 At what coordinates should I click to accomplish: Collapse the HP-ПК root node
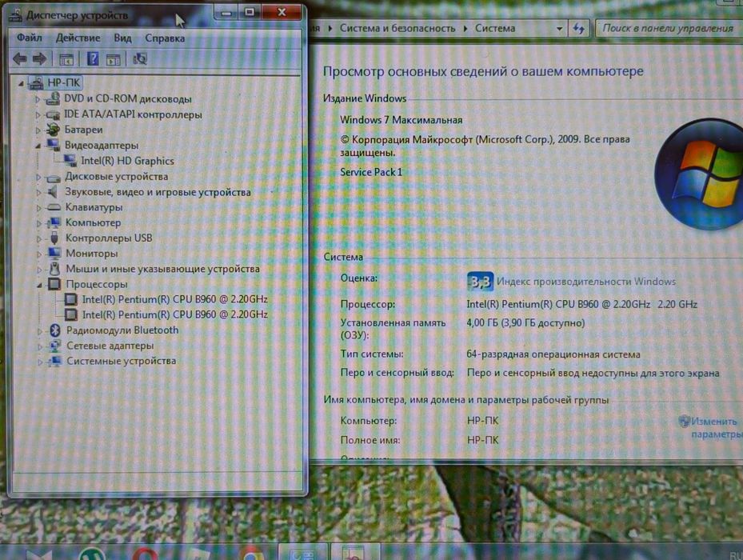[20, 84]
